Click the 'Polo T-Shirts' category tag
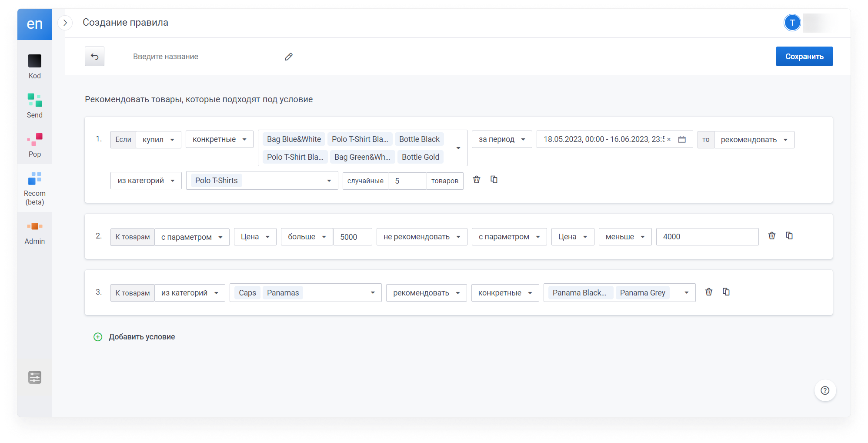The height and width of the screenshot is (443, 868). [217, 181]
